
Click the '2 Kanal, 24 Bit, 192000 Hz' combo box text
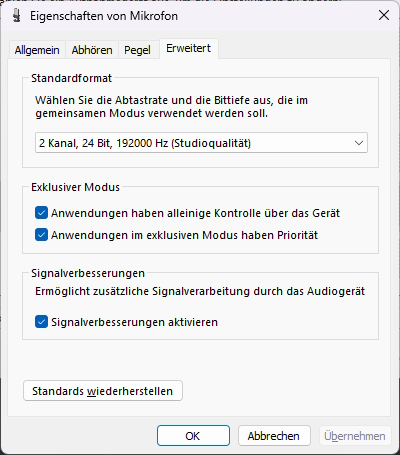pyautogui.click(x=145, y=143)
